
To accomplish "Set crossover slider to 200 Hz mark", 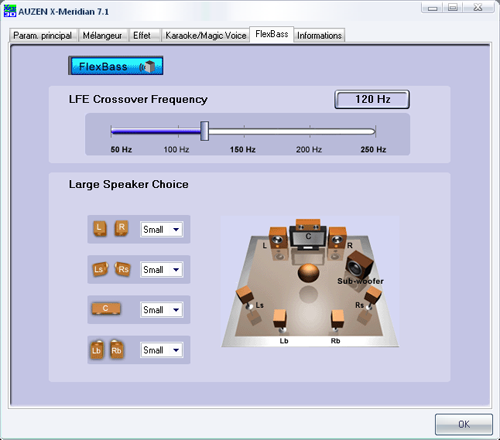I will [310, 131].
